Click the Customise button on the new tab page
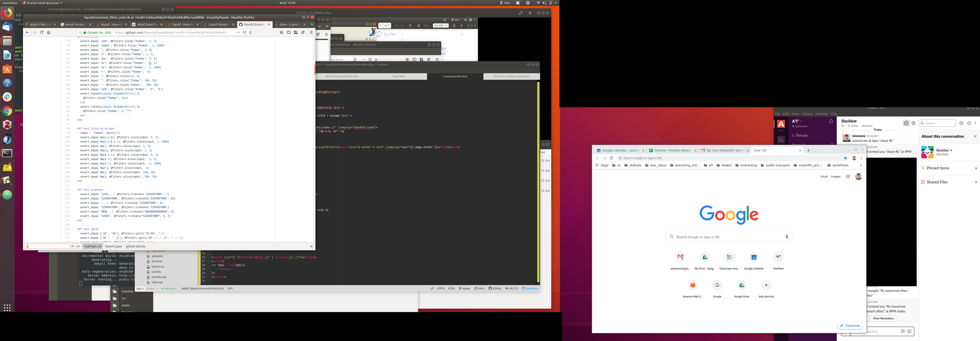Viewport: 980px width, 341px height. (x=850, y=326)
